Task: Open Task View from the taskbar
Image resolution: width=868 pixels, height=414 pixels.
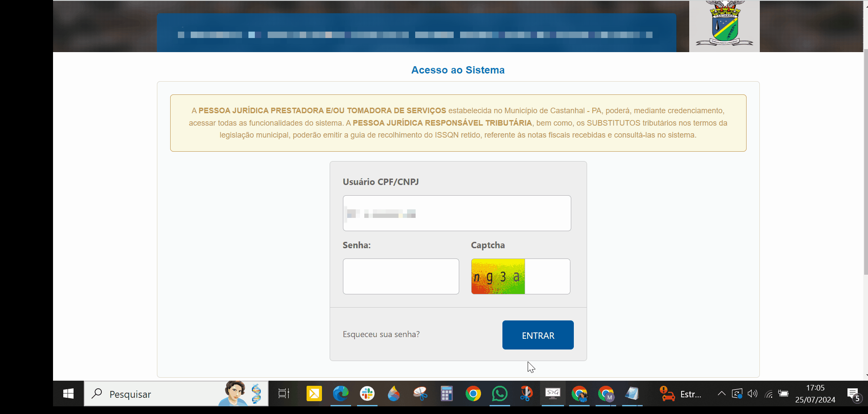Action: coord(283,393)
